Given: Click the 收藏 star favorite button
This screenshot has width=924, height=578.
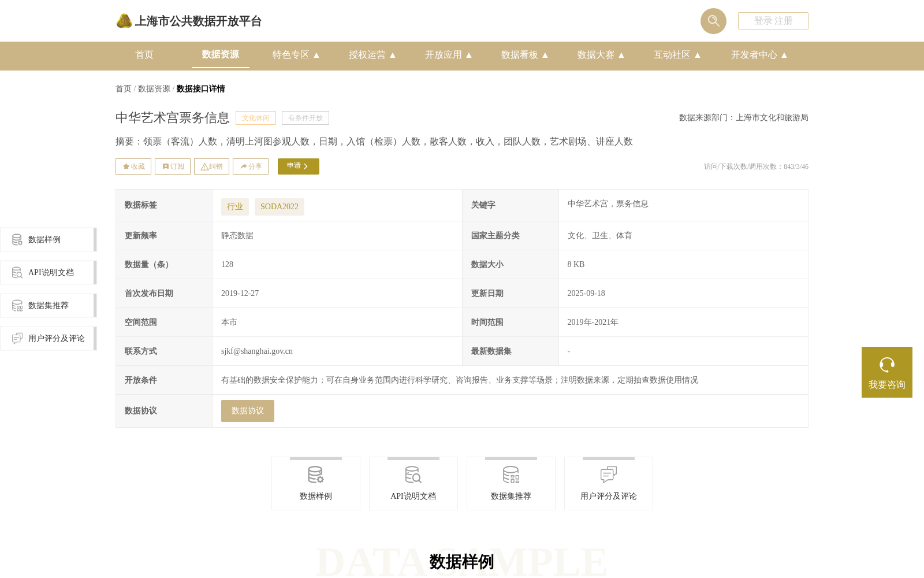Looking at the screenshot, I should click(x=133, y=166).
